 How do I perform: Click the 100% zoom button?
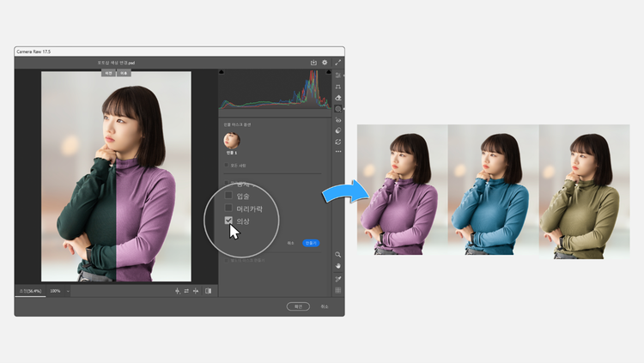pyautogui.click(x=55, y=291)
